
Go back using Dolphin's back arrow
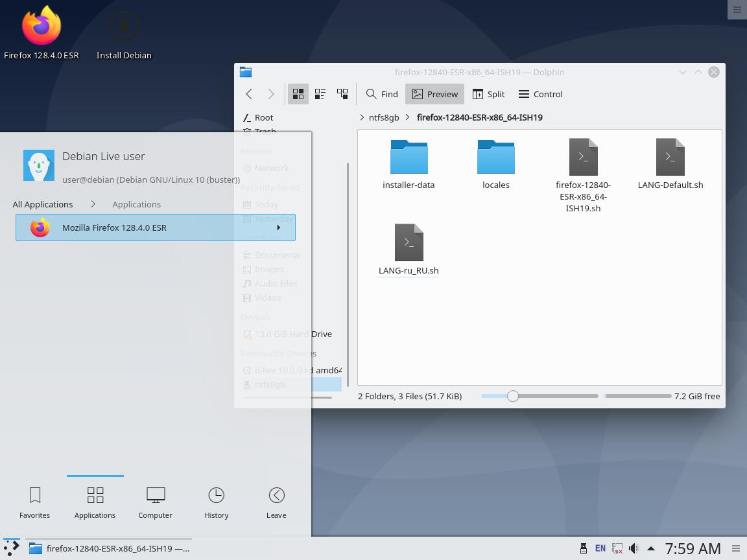click(249, 94)
